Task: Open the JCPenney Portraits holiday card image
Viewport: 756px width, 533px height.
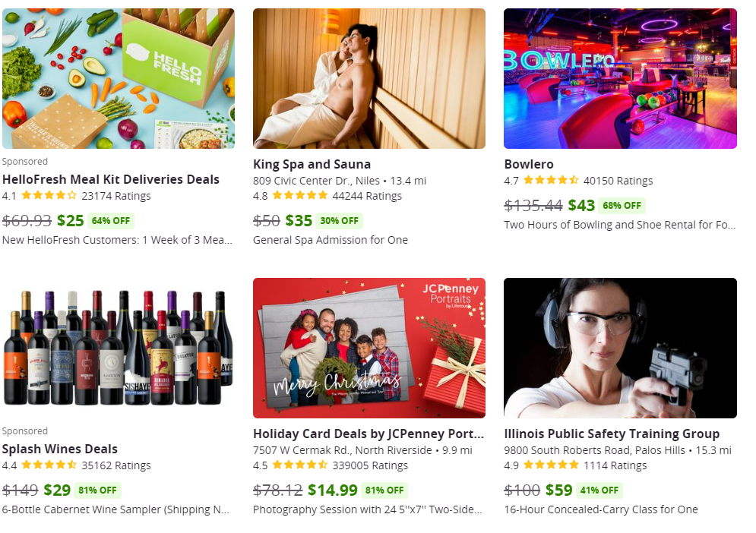Action: [369, 348]
